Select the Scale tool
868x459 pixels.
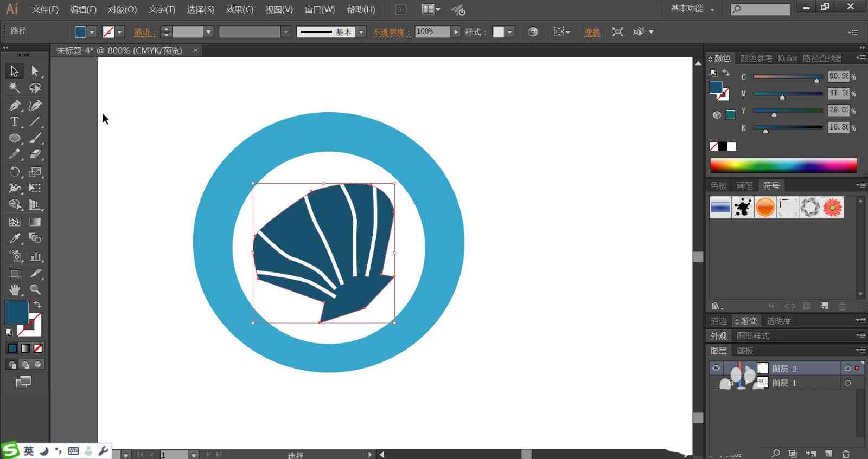tap(35, 172)
